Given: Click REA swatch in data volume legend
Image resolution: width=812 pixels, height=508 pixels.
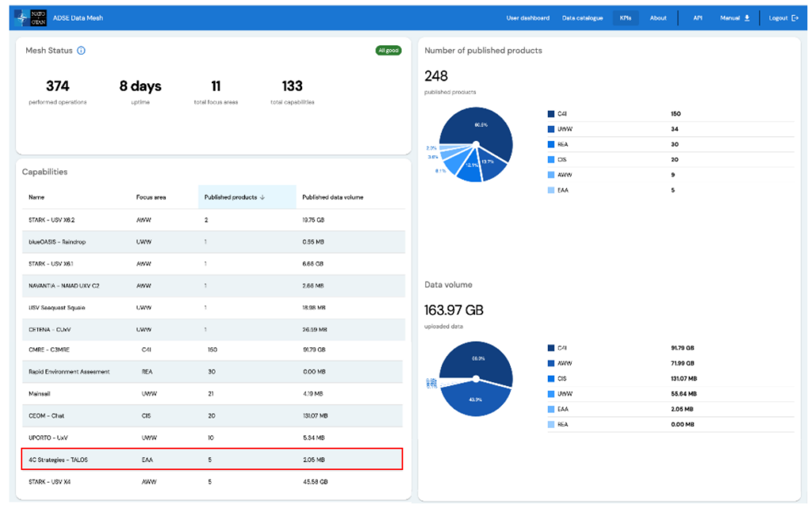Looking at the screenshot, I should [x=551, y=424].
